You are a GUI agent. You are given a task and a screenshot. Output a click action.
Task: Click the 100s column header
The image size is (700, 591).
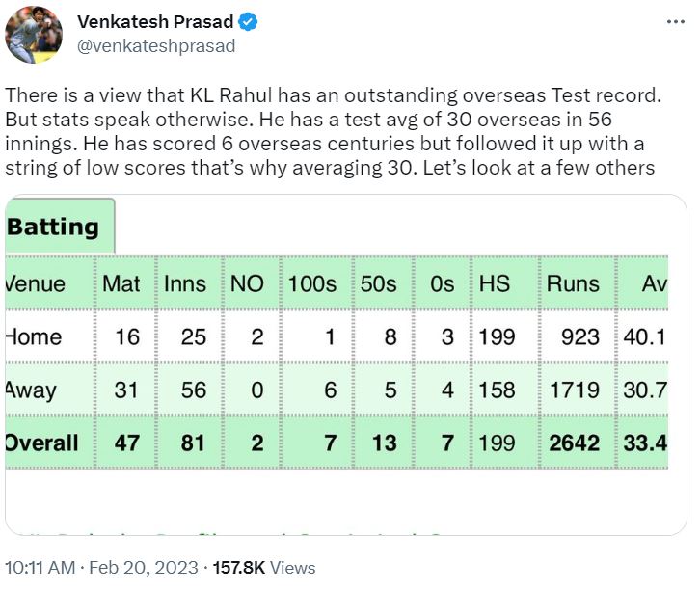click(x=311, y=283)
